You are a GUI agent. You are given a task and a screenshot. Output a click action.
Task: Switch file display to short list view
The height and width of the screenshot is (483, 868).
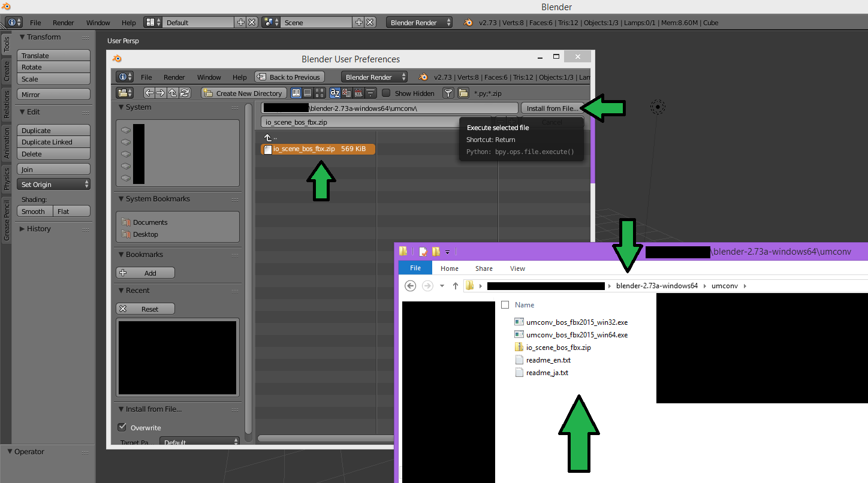tap(296, 93)
